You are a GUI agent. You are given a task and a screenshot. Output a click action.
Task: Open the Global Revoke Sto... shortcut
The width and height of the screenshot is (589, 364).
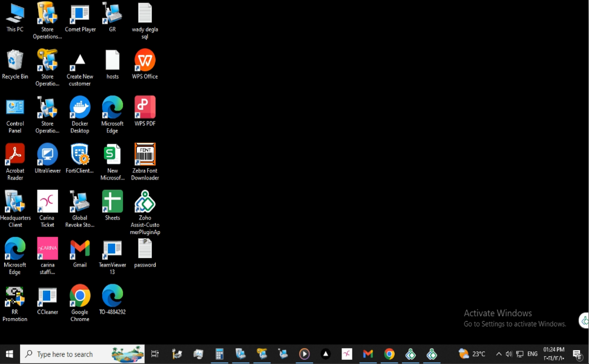coord(80,209)
